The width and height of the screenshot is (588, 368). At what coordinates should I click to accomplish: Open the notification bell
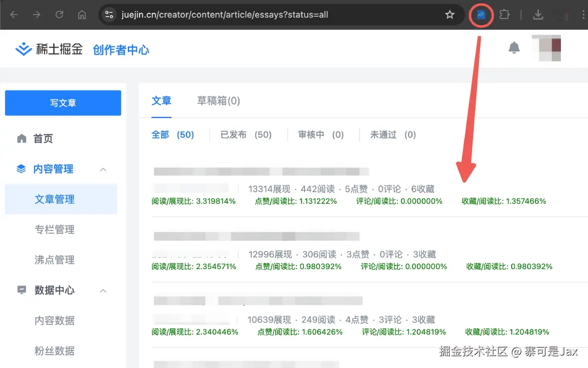click(514, 47)
